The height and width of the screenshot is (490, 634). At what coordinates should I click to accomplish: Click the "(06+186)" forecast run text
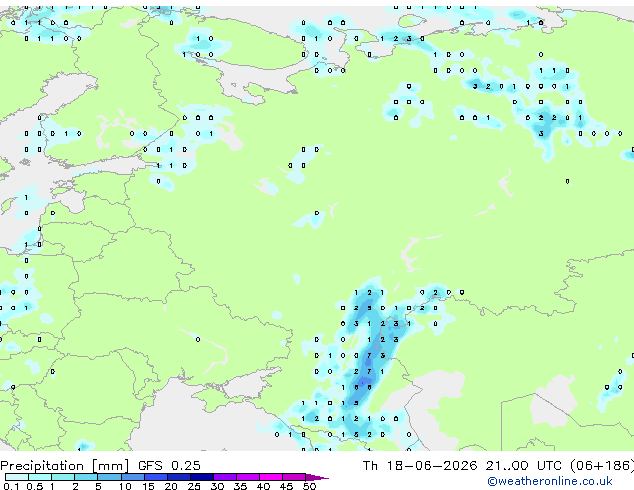click(602, 466)
